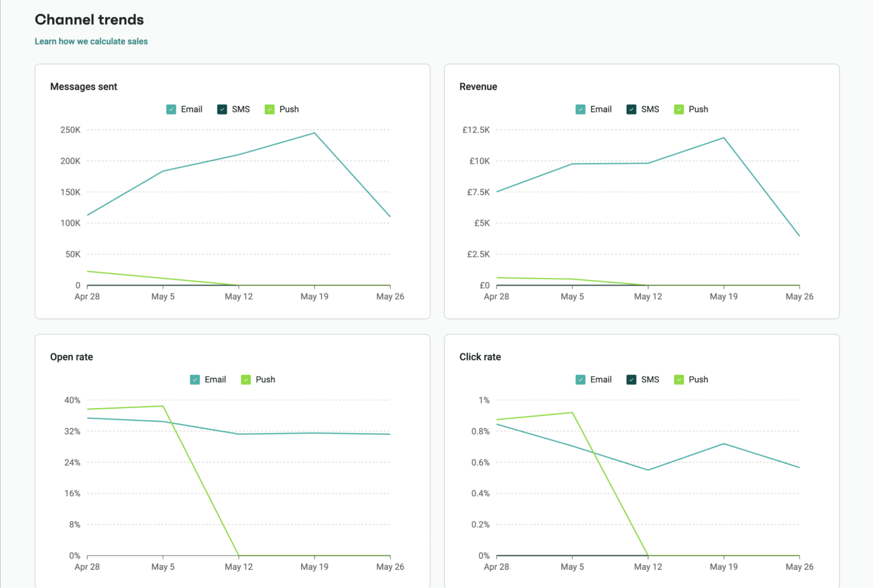Hide Email series in Click rate chart
Image resolution: width=873 pixels, height=588 pixels.
(580, 380)
